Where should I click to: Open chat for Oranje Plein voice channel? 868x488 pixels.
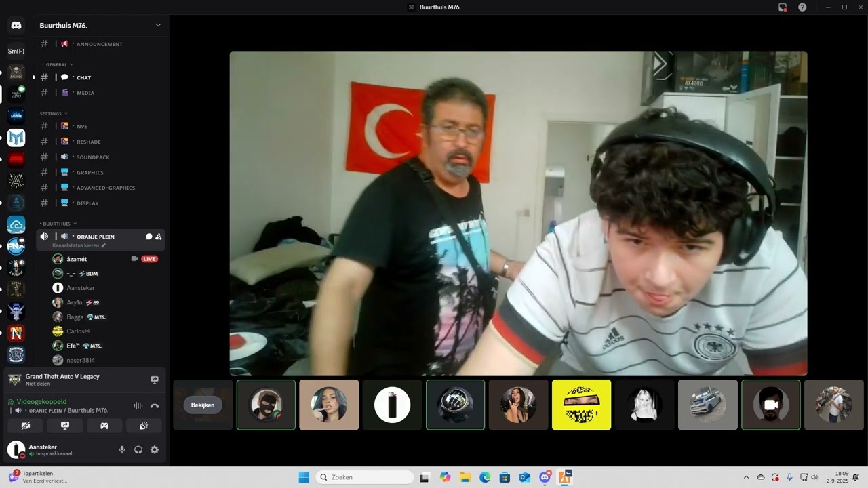point(149,237)
